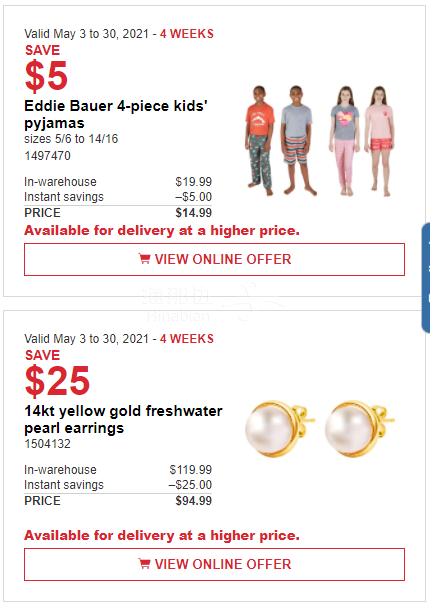Click the right pearl earring image
Viewport: 430px width, 604px height.
359,428
